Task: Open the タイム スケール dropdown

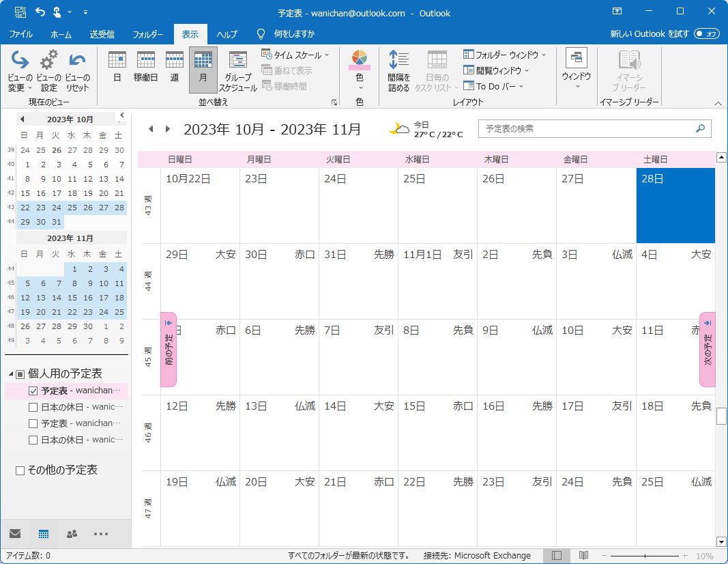Action: [x=295, y=55]
